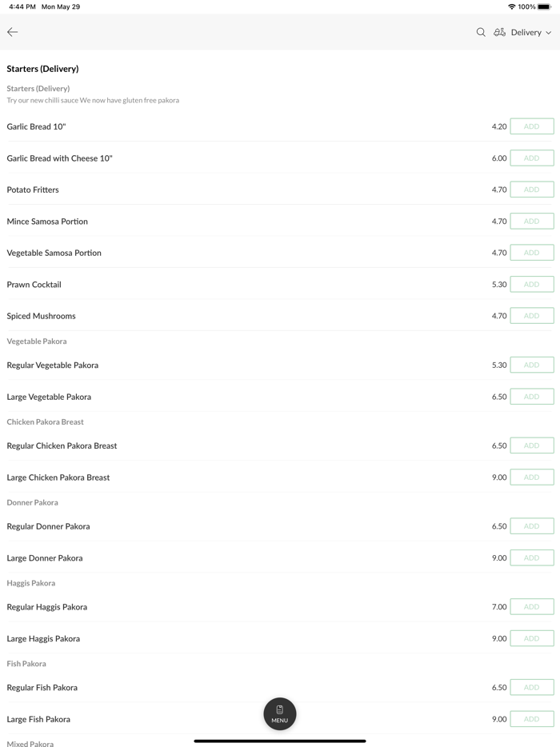560x747 pixels.
Task: Expand the Delivery dropdown chevron
Action: point(549,33)
